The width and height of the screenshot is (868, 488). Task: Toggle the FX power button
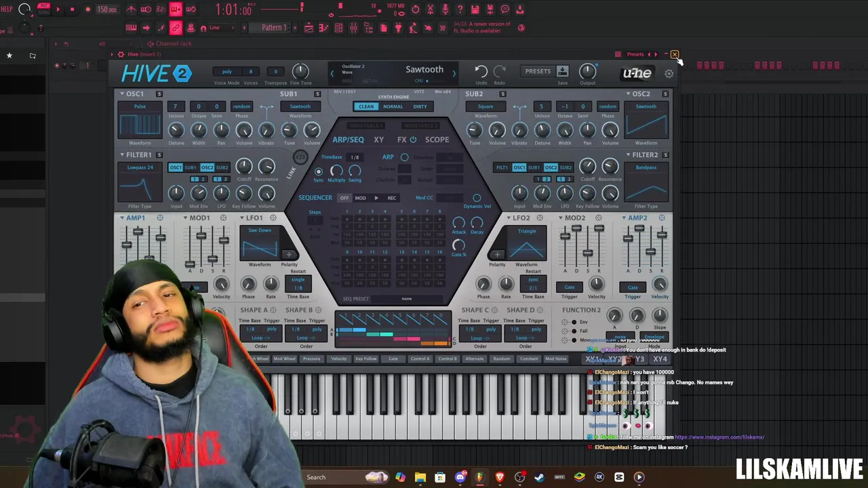(413, 140)
